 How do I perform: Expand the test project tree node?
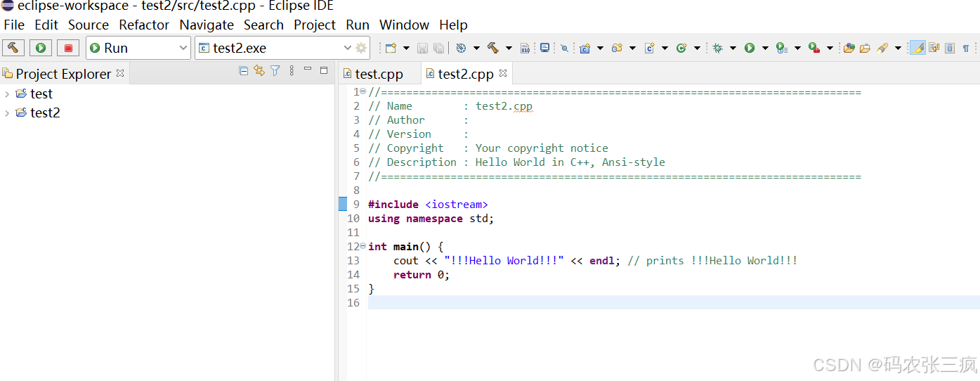[7, 93]
